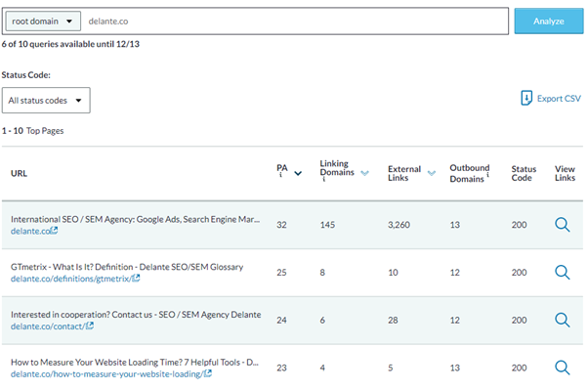Open external link icon after definitions/gtmetrix URL

pyautogui.click(x=137, y=279)
